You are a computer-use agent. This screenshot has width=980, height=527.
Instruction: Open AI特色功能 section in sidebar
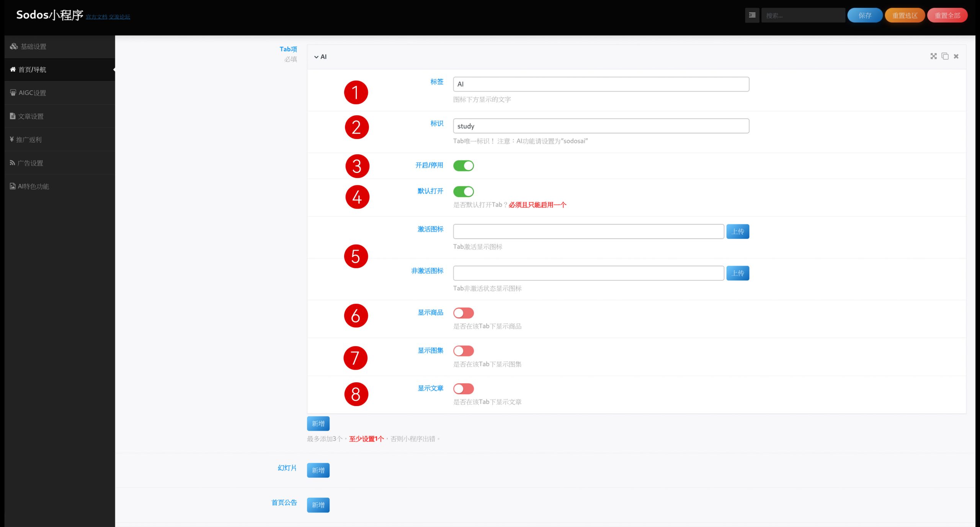point(33,186)
